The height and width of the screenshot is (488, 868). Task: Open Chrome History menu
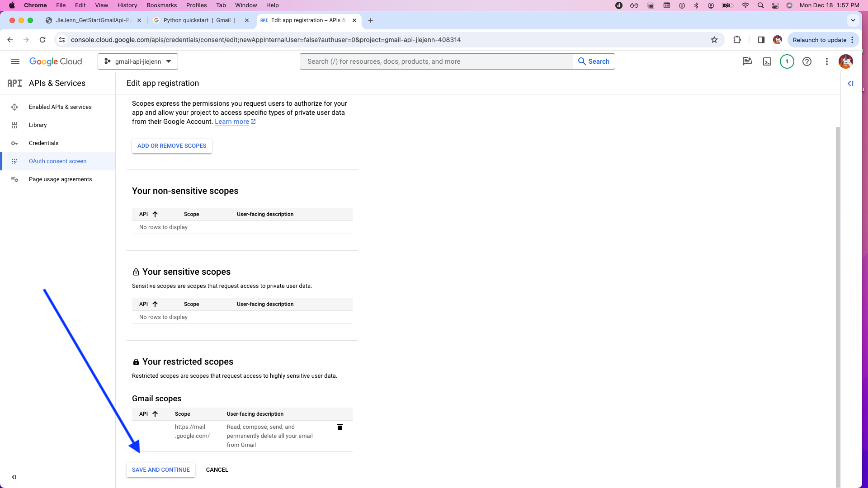point(127,5)
